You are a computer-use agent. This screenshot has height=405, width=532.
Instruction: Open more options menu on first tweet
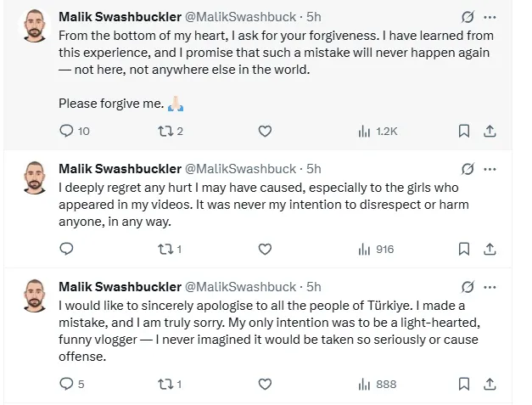click(490, 17)
